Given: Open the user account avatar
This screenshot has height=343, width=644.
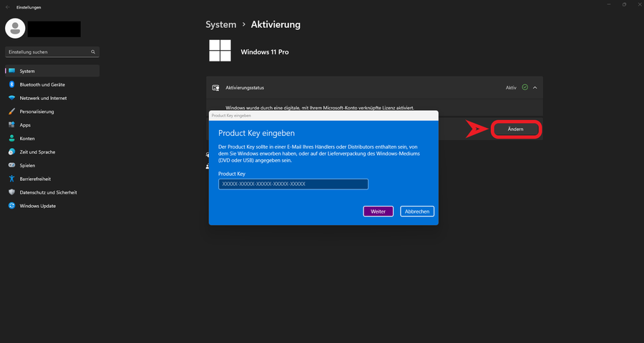Looking at the screenshot, I should tap(15, 29).
